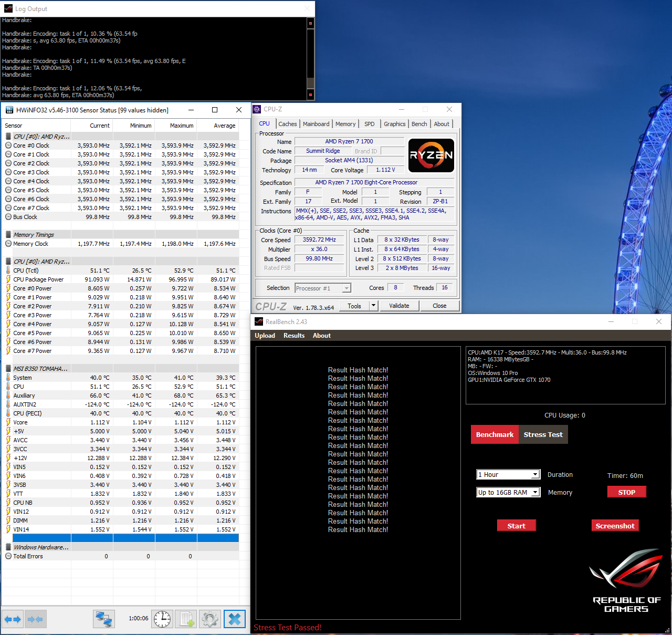672x635 pixels.
Task: Select the Core #7 Power row
Action: point(121,351)
